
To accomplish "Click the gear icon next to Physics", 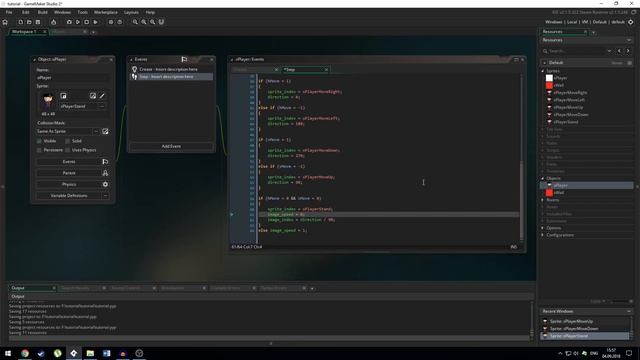I will click(105, 184).
